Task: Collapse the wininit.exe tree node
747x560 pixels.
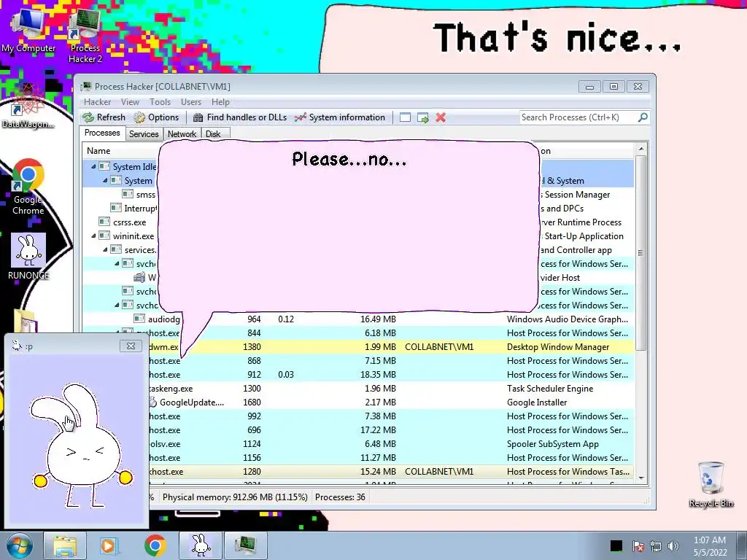Action: [x=93, y=236]
